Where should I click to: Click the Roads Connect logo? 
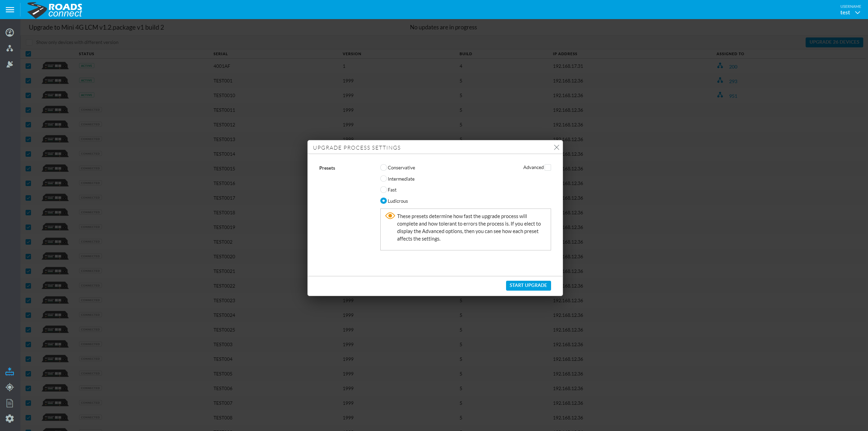click(x=55, y=10)
